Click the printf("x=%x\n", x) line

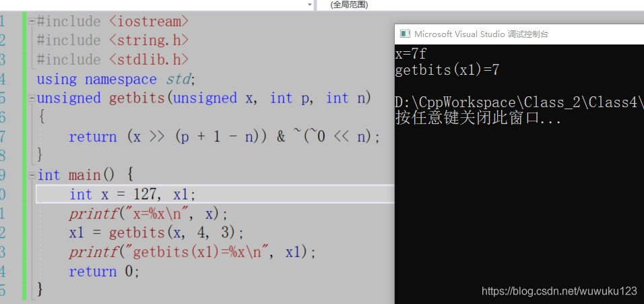point(148,214)
